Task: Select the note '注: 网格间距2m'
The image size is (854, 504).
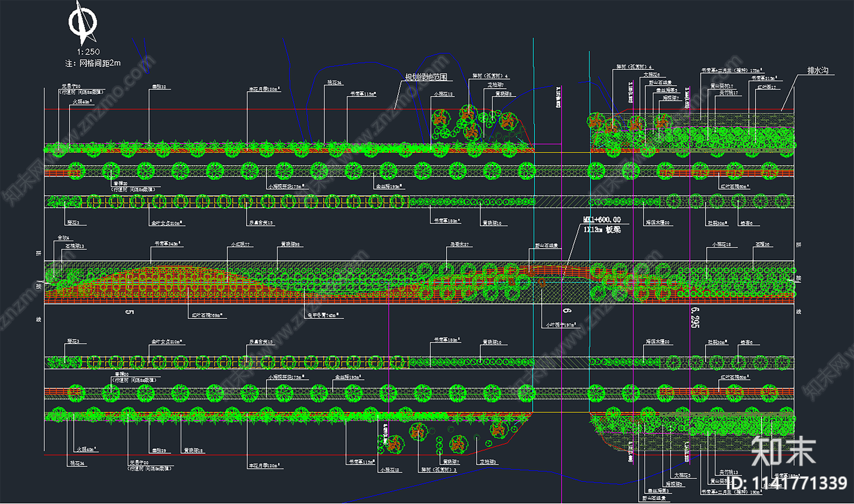Action: click(93, 63)
